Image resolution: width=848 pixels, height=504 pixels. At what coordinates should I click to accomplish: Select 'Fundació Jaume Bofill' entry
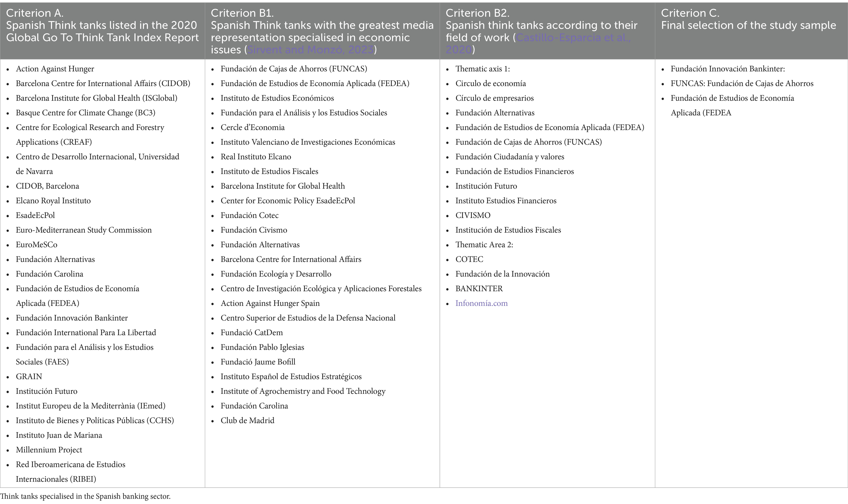[x=258, y=362]
